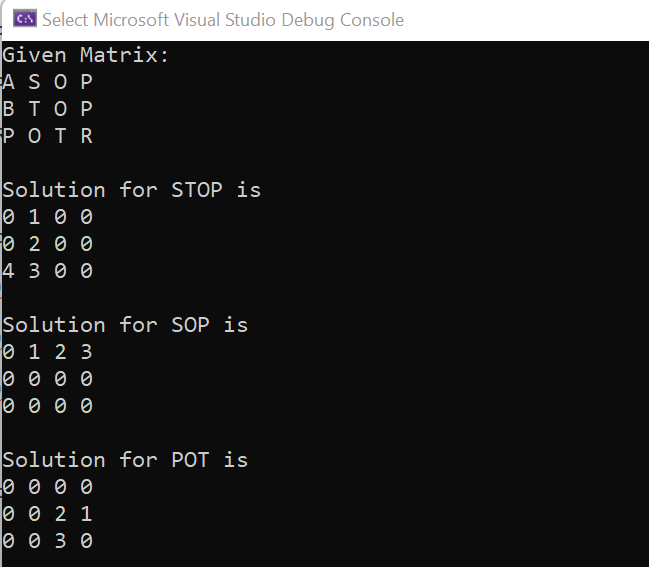Screen dimensions: 649x567
Task: Click the 'Solution for STOP is' line
Action: pyautogui.click(x=132, y=190)
